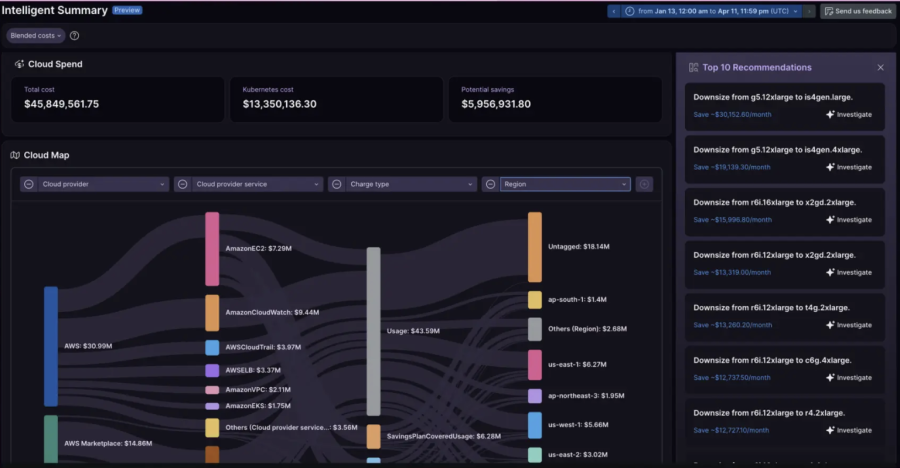Select the AWS $30.99M node
The width and height of the screenshot is (900, 468).
[51, 346]
